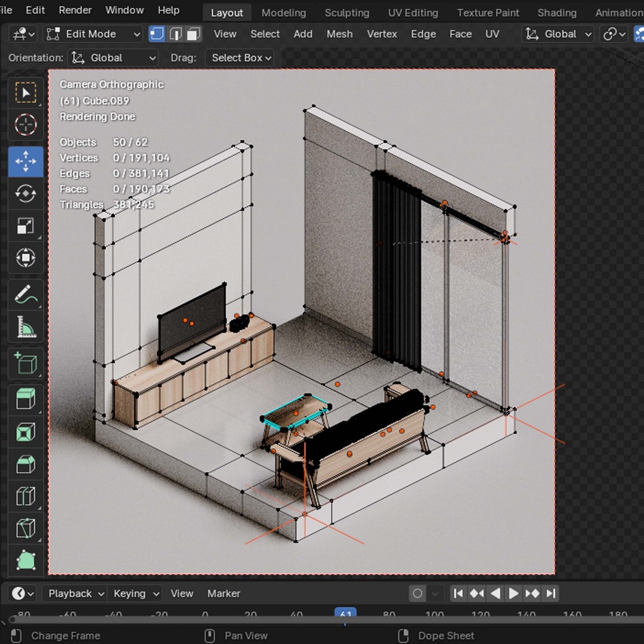Open the timeline Marker menu
The width and height of the screenshot is (644, 644).
(x=224, y=593)
